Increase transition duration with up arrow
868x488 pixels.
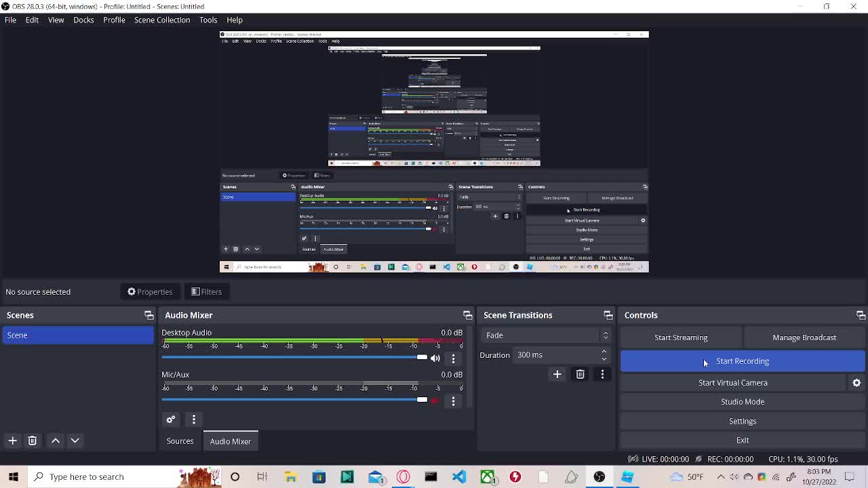[604, 352]
